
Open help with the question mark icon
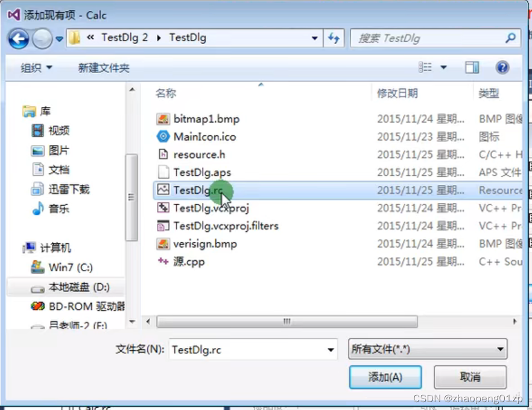tap(502, 67)
